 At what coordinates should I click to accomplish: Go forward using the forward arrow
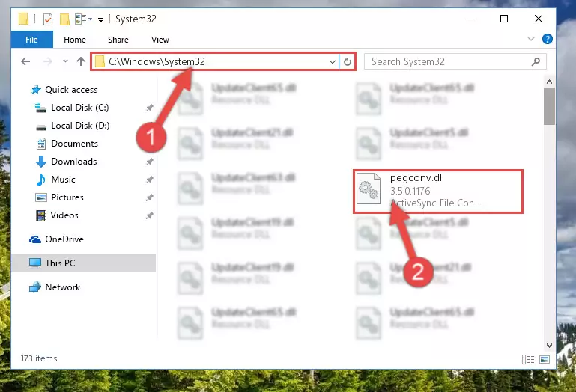(48, 61)
